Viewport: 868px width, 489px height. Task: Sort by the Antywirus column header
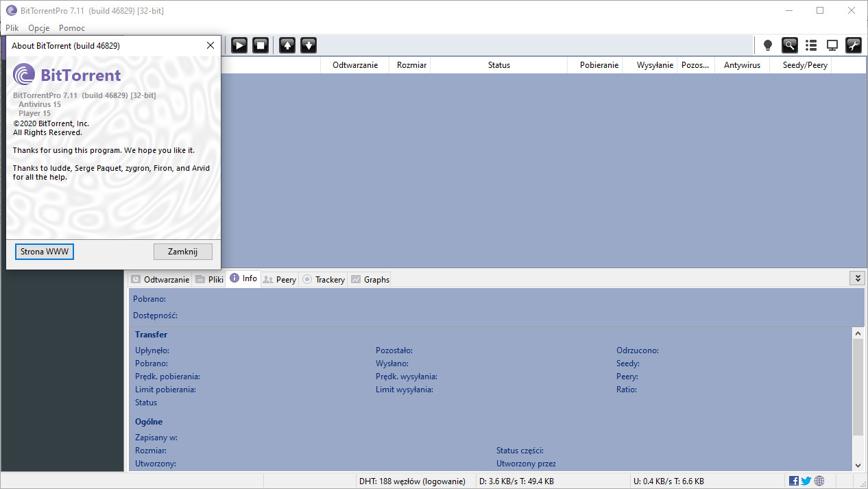pyautogui.click(x=742, y=65)
